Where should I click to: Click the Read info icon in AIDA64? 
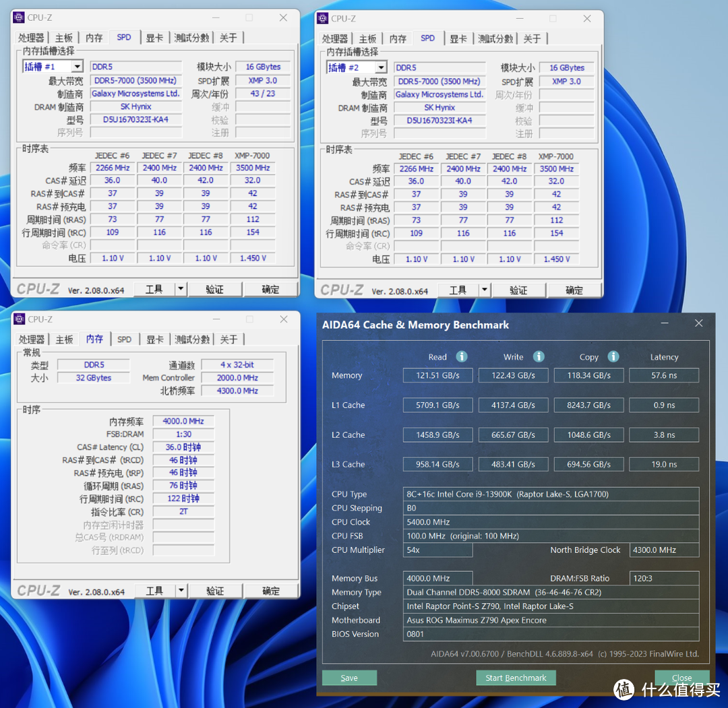click(462, 356)
